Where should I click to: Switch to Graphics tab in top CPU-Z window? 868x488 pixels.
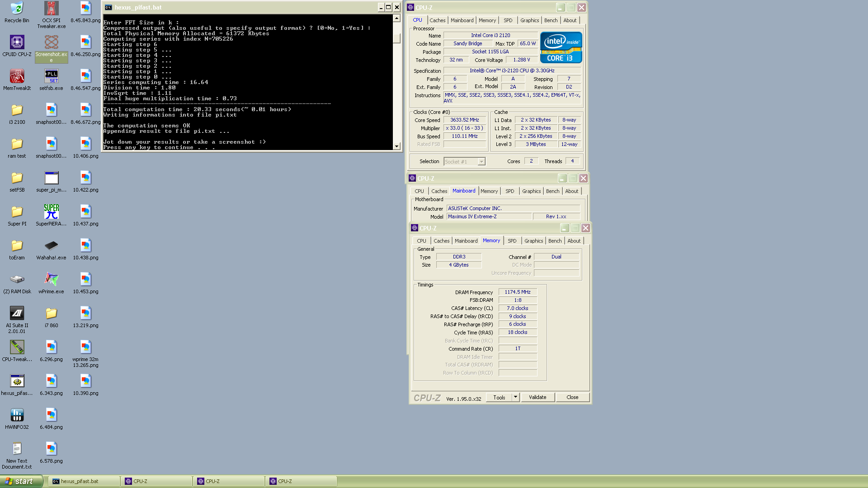[x=529, y=20]
